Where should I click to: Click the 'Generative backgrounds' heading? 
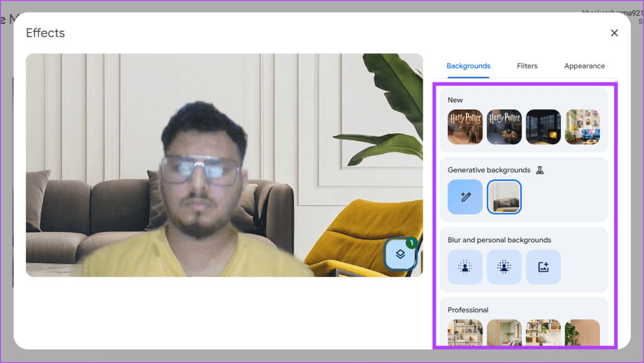click(x=489, y=170)
